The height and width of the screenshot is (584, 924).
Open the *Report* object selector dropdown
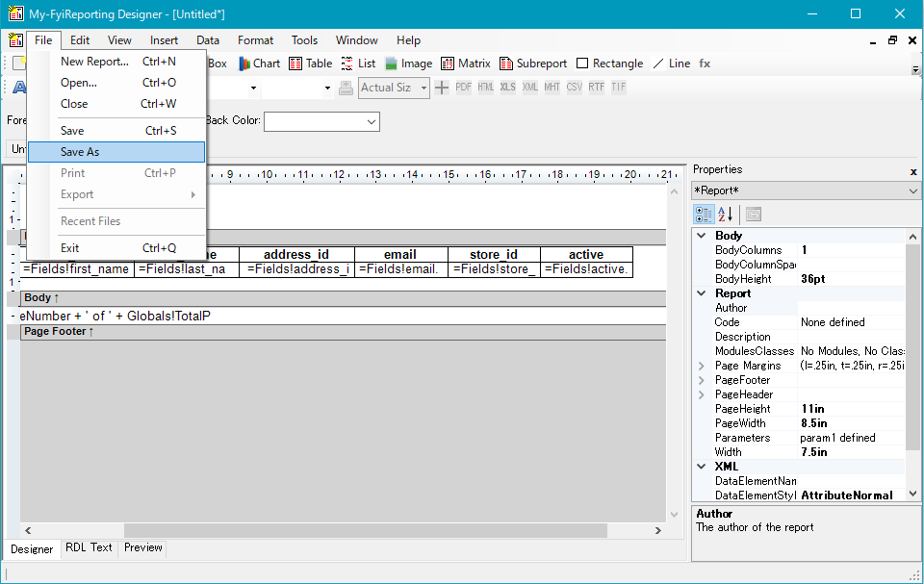(912, 190)
